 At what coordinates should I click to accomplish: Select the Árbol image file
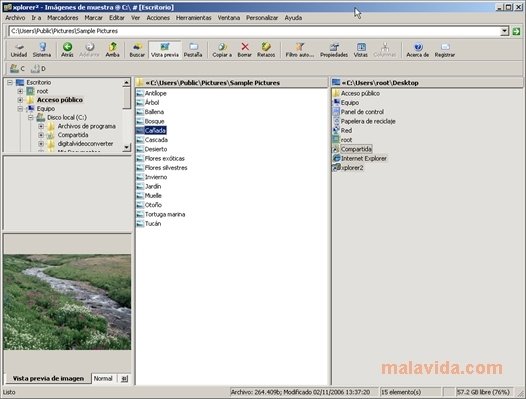coord(148,103)
